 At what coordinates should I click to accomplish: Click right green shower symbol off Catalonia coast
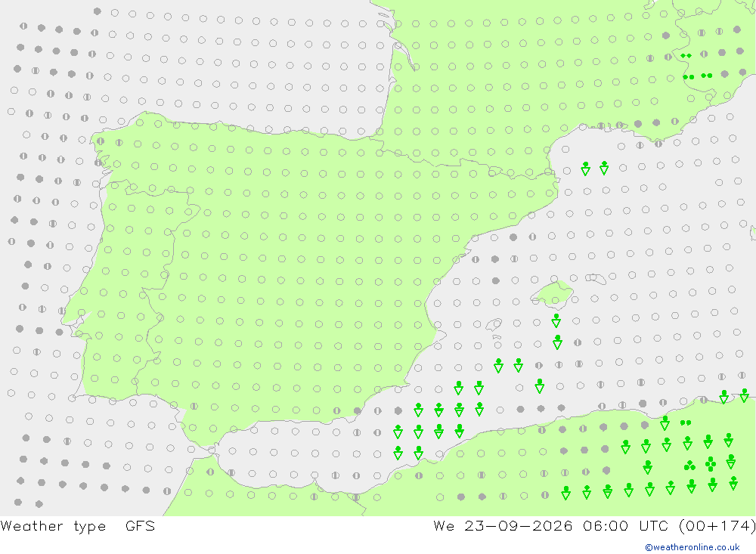(x=604, y=168)
